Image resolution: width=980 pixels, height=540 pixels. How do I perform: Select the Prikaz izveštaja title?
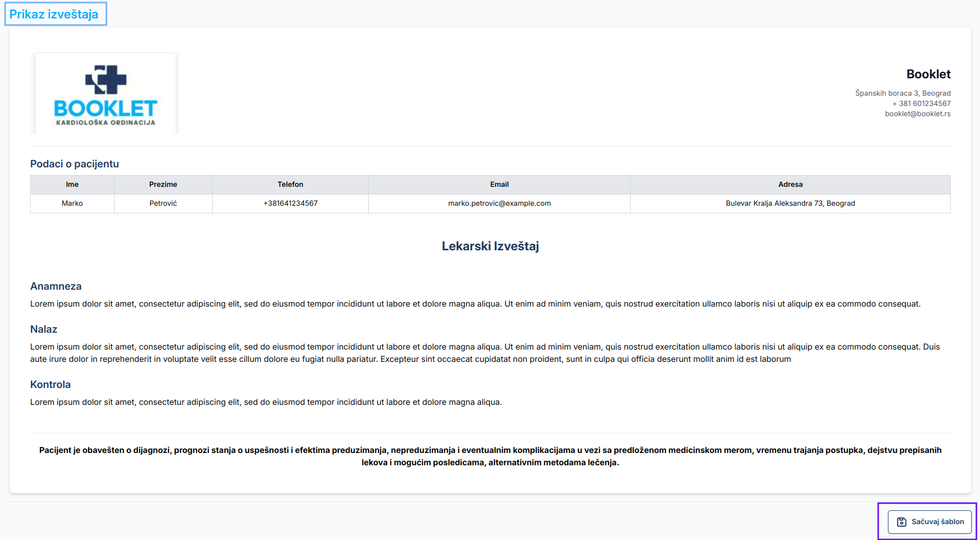[54, 14]
